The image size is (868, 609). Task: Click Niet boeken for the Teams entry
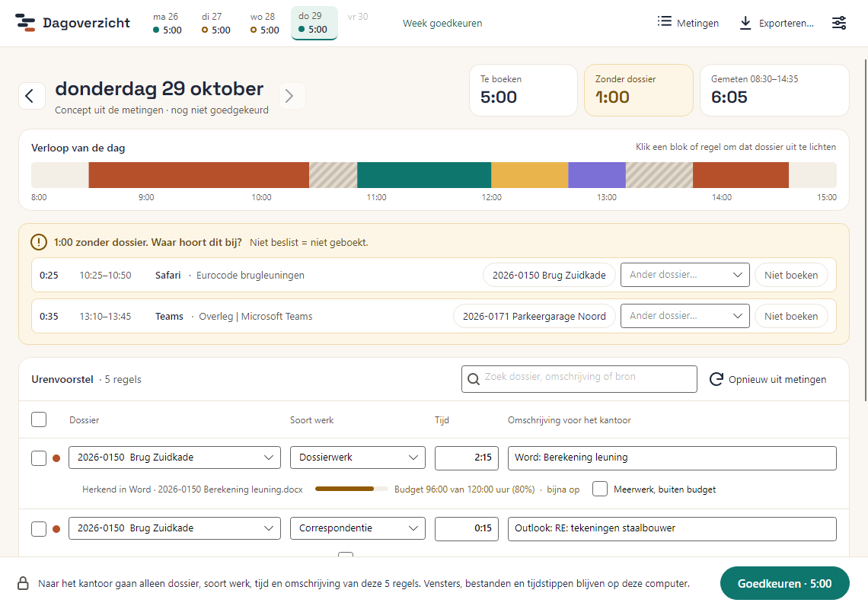(790, 316)
